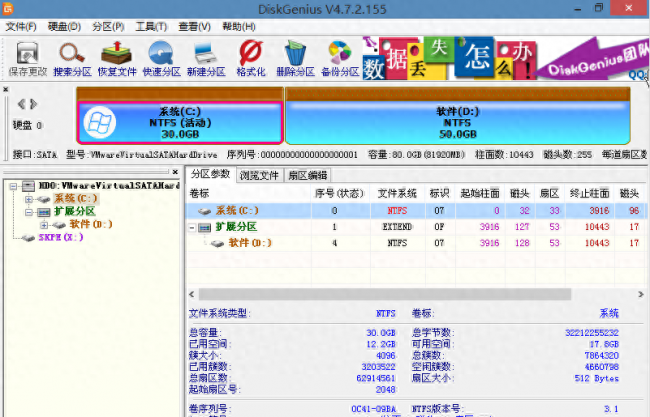The image size is (650, 417).
Task: Choose Delete Partition (删除分区) icon
Action: point(295,59)
